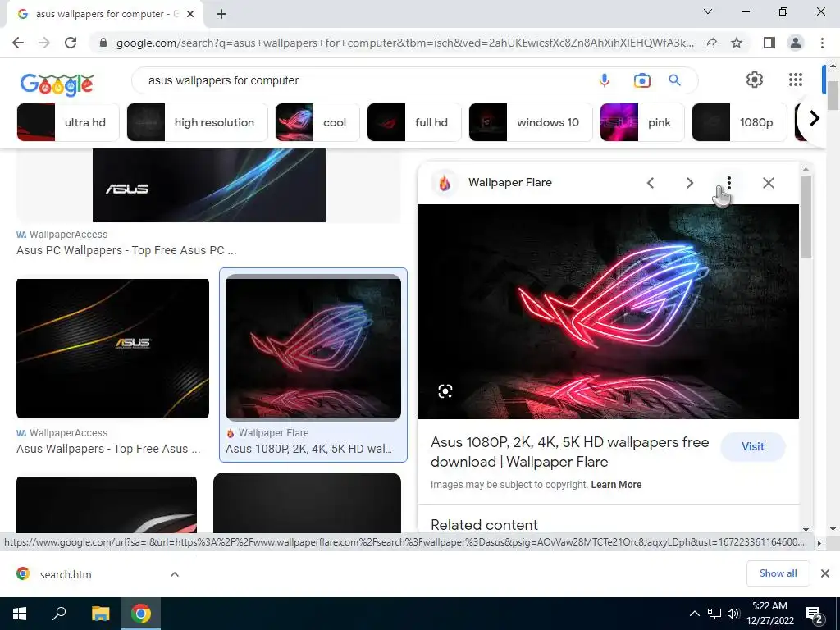This screenshot has width=840, height=630.
Task: Open Windows Start menu
Action: 20,614
